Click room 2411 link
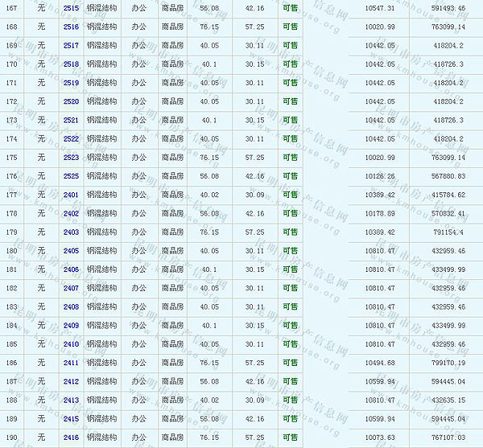The image size is (483, 448). click(71, 363)
